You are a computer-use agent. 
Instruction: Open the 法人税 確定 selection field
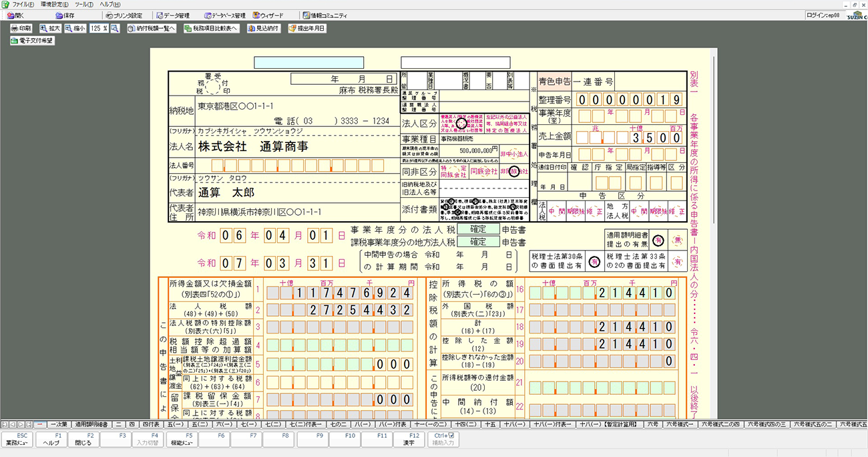477,229
